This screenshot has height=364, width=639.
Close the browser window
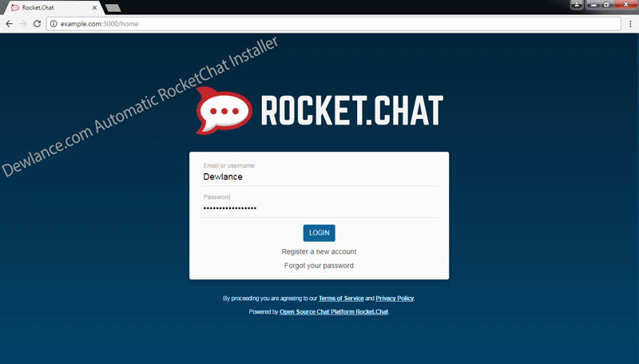click(x=626, y=5)
